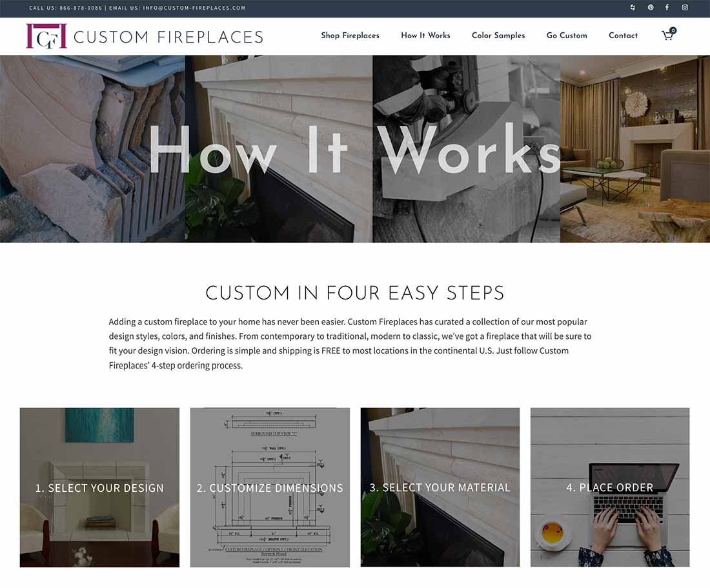The width and height of the screenshot is (710, 588).
Task: Open the Place Order step tile
Action: [x=610, y=487]
